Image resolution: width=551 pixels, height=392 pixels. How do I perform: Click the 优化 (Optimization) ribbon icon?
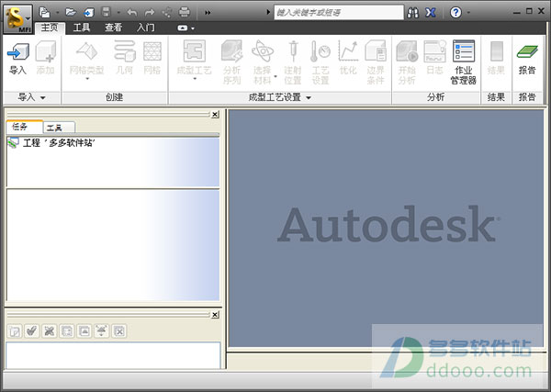(348, 58)
